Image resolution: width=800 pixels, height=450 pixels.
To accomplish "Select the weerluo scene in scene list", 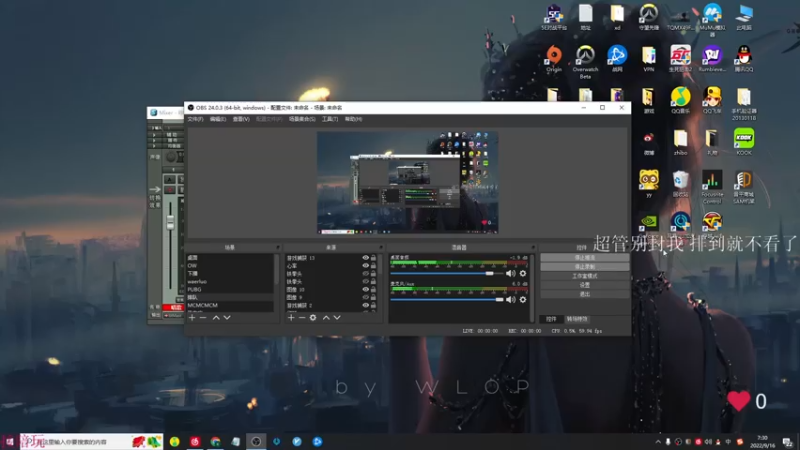I will point(230,282).
